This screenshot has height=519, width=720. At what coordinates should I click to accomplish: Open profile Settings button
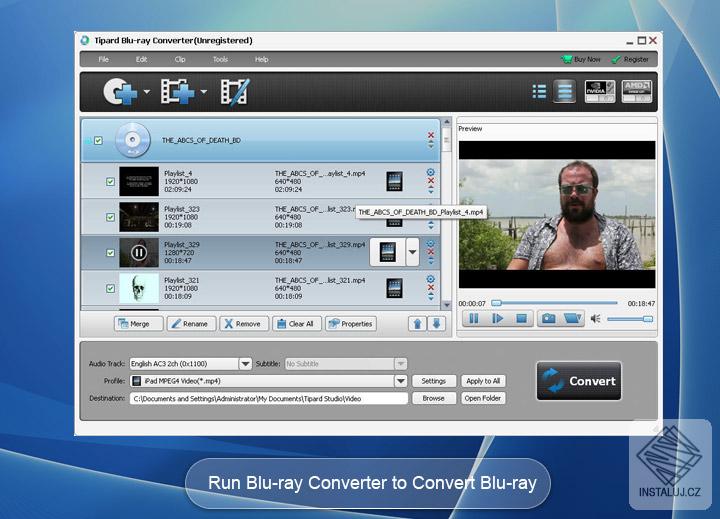tap(433, 381)
